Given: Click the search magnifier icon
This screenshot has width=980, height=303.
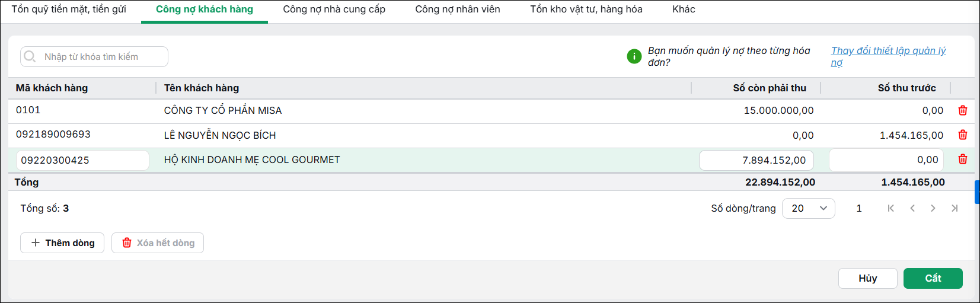Looking at the screenshot, I should pos(30,56).
